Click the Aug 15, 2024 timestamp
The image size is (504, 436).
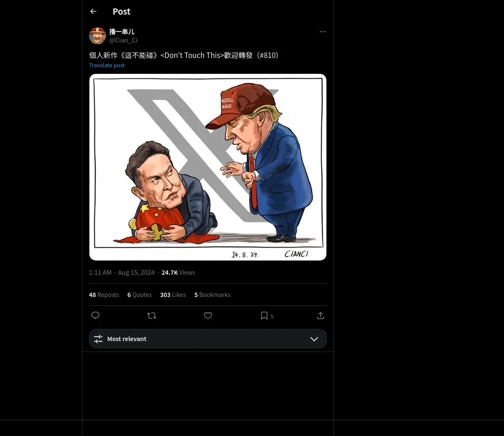click(136, 273)
